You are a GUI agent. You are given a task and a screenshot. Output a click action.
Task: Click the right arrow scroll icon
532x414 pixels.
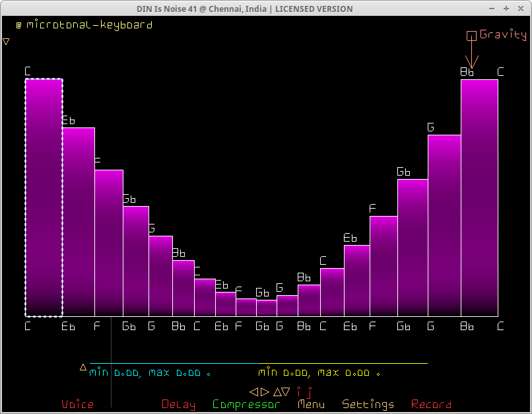tap(265, 392)
